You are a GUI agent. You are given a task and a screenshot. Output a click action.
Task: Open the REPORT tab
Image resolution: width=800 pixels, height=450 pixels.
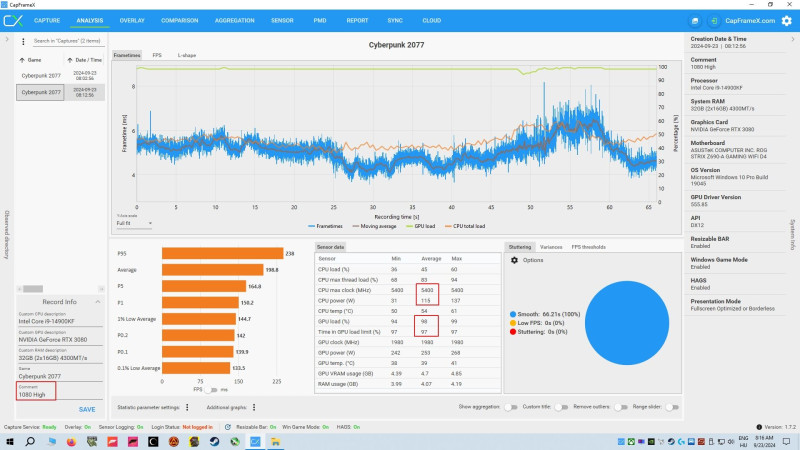click(357, 21)
